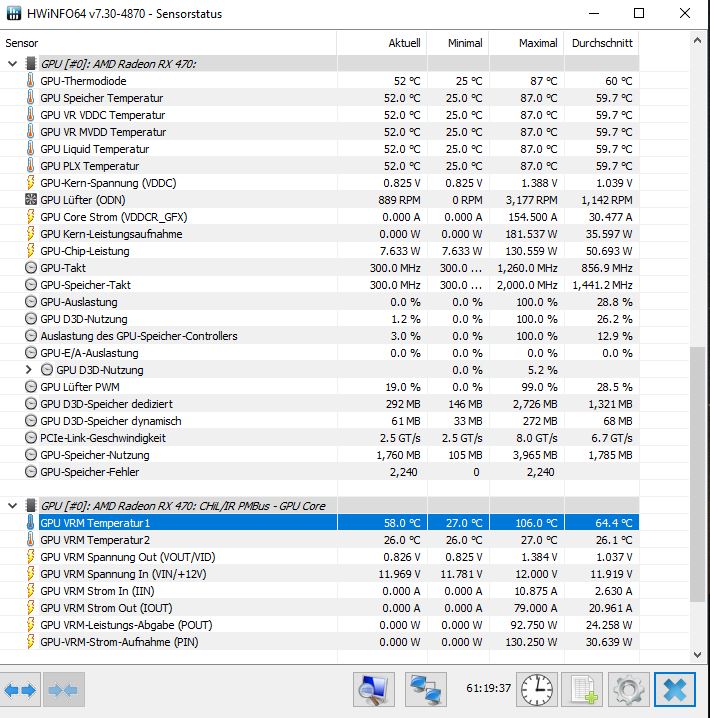Open the sensor search monitor icon
Screen dimensions: 710x718
pos(374,690)
